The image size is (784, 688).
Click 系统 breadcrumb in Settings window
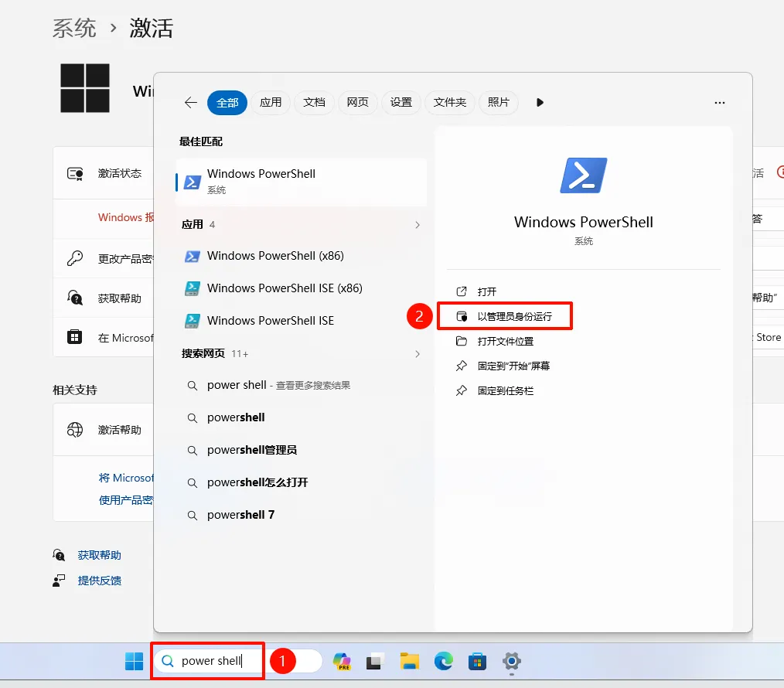tap(74, 28)
